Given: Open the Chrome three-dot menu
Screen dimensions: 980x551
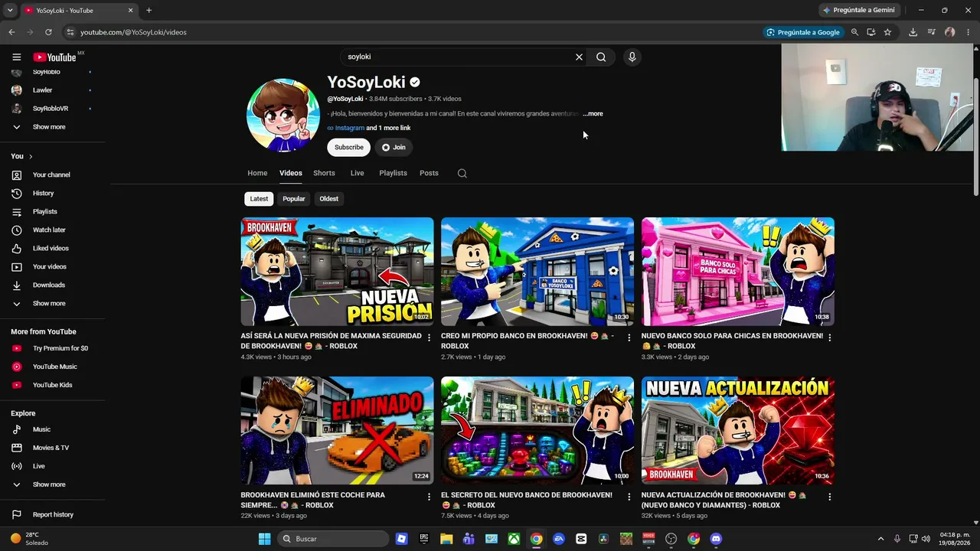Looking at the screenshot, I should tap(968, 32).
